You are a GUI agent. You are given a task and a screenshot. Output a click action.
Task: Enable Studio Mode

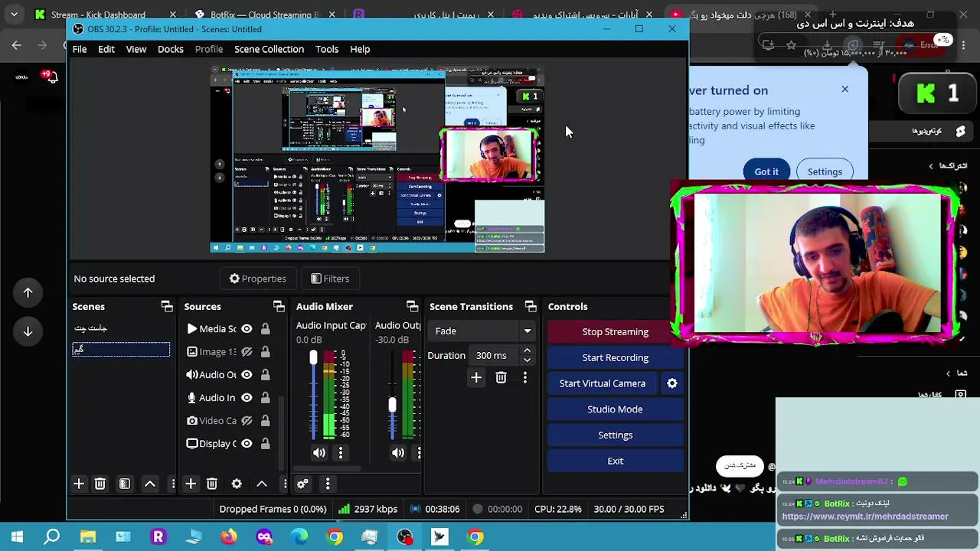(615, 409)
